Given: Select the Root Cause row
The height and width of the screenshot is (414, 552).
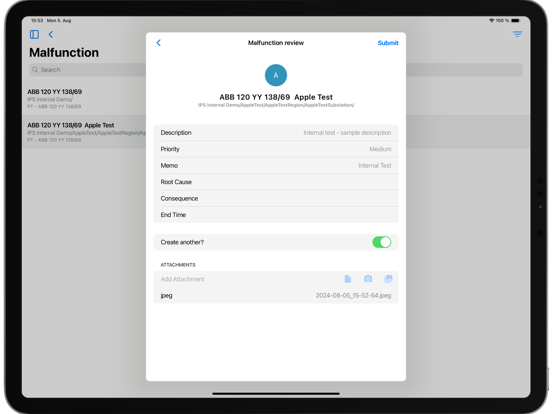Looking at the screenshot, I should tap(276, 182).
